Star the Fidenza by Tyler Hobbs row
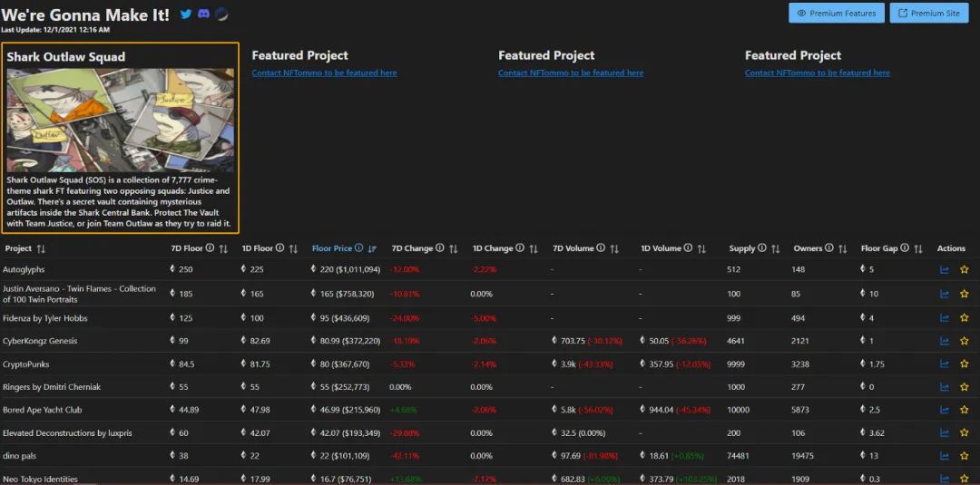980x485 pixels. click(964, 318)
